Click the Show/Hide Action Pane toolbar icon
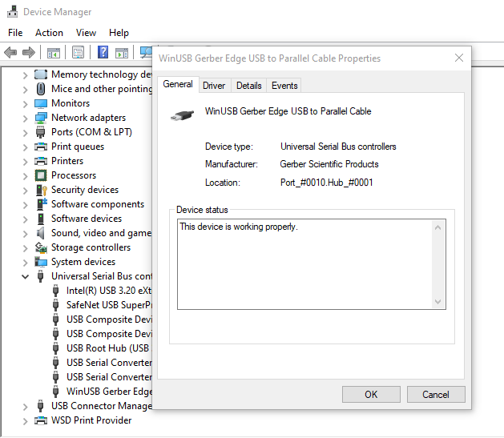The width and height of the screenshot is (504, 438). point(122,52)
